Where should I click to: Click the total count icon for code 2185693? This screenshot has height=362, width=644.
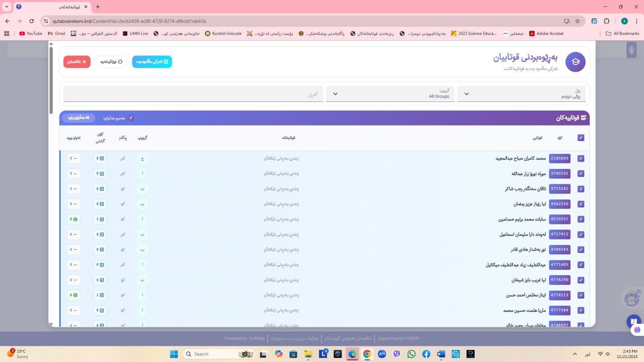pyautogui.click(x=100, y=158)
